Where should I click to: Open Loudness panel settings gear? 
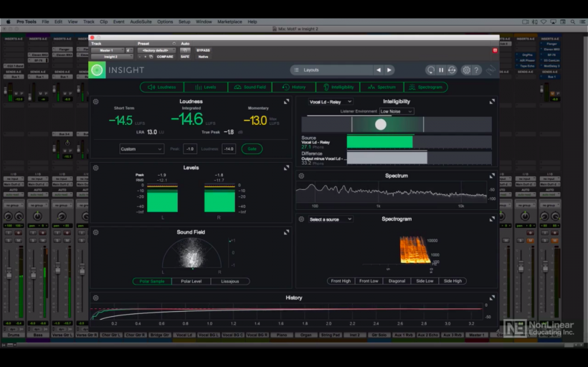pos(95,102)
